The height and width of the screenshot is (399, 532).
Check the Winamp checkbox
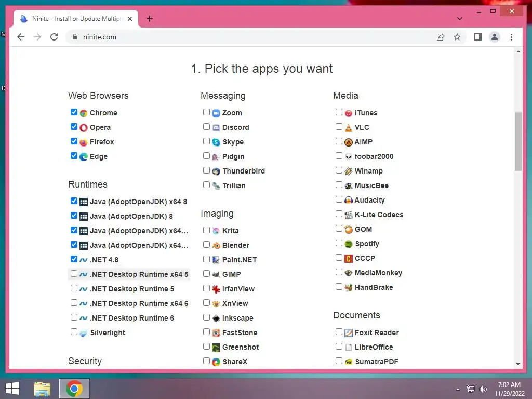(339, 170)
